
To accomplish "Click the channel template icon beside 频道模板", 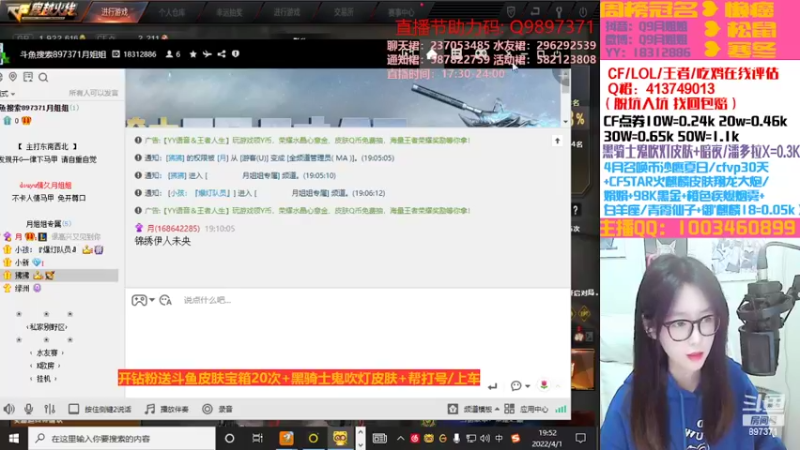I will pos(453,409).
